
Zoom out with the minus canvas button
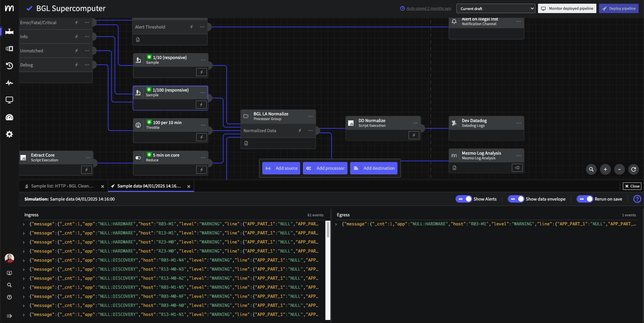coord(620,169)
